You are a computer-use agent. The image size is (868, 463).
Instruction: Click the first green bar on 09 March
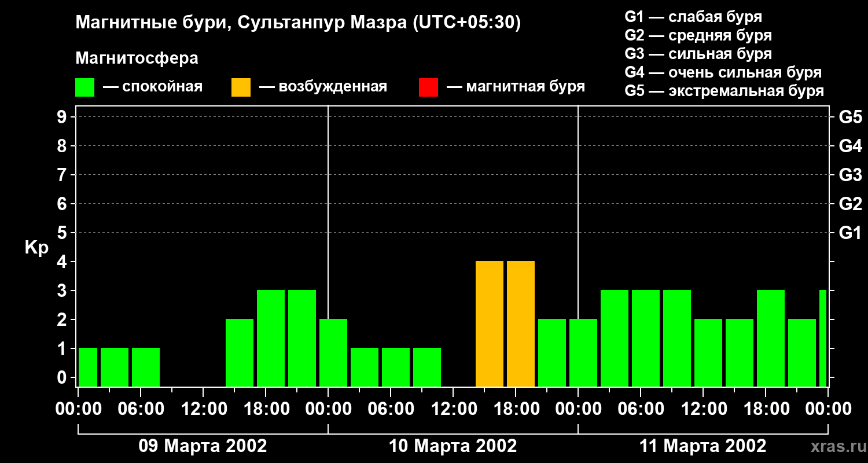point(88,368)
